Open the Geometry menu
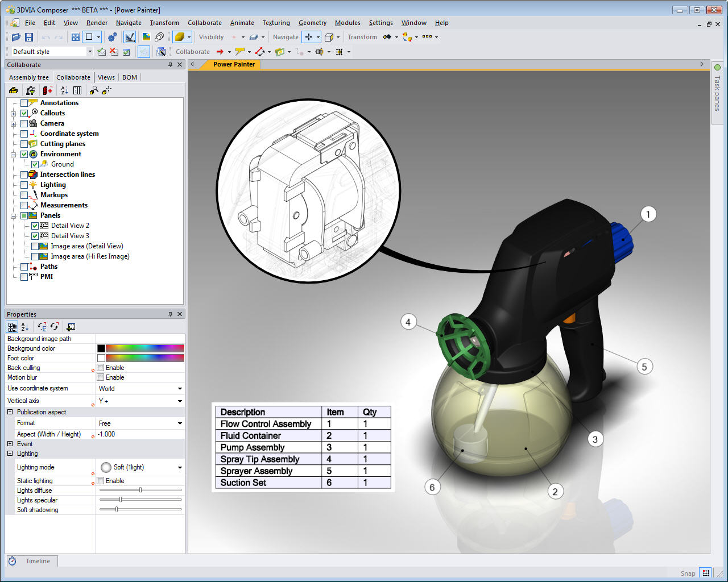This screenshot has height=582, width=728. click(312, 23)
